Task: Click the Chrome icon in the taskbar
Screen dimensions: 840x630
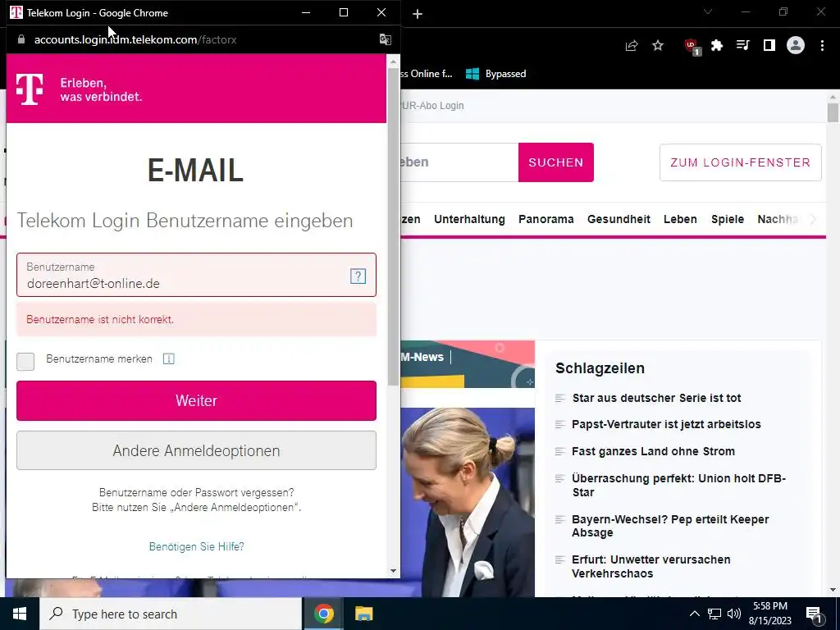Action: pyautogui.click(x=323, y=614)
